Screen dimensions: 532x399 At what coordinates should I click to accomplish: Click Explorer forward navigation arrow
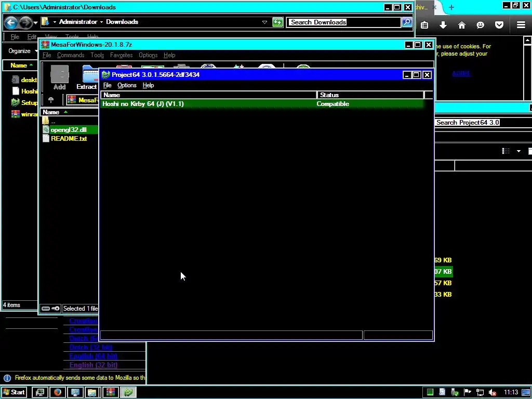click(x=25, y=23)
